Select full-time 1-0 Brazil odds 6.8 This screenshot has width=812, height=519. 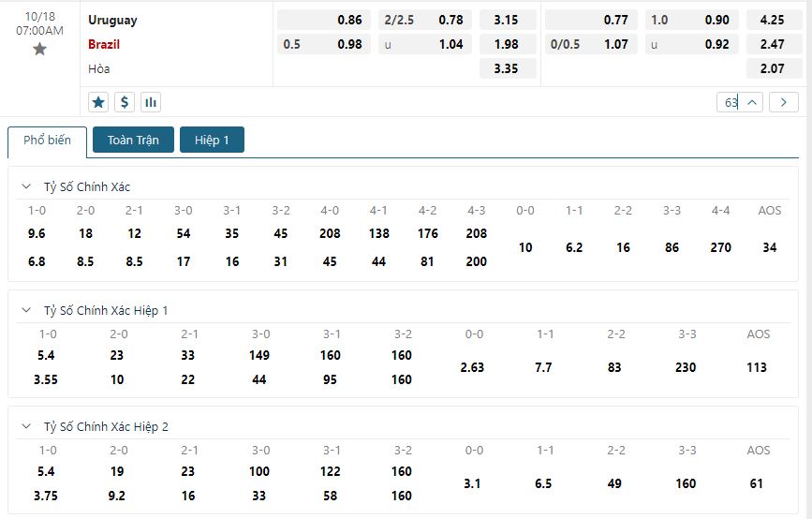(x=37, y=261)
